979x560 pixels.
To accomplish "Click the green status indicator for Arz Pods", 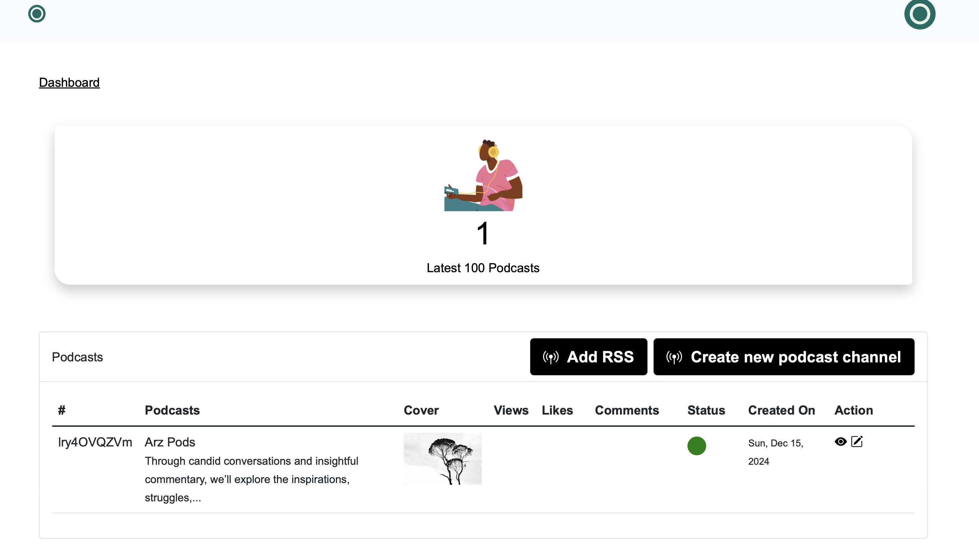I will 697,446.
